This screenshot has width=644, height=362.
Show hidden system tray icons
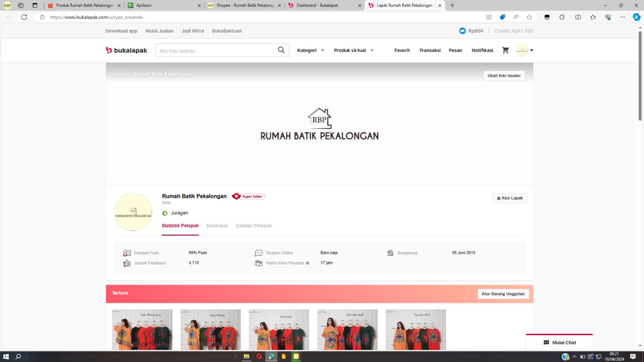pos(574,356)
